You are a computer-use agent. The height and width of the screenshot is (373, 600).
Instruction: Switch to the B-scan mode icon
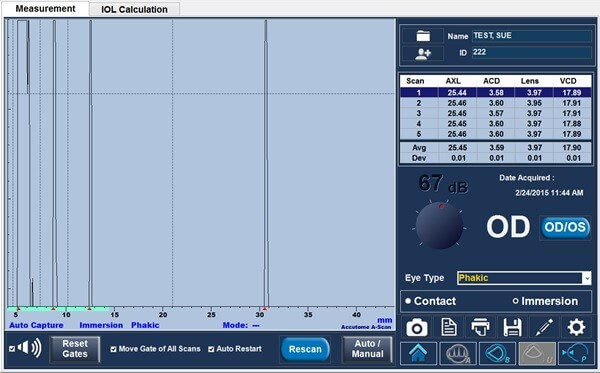point(497,353)
